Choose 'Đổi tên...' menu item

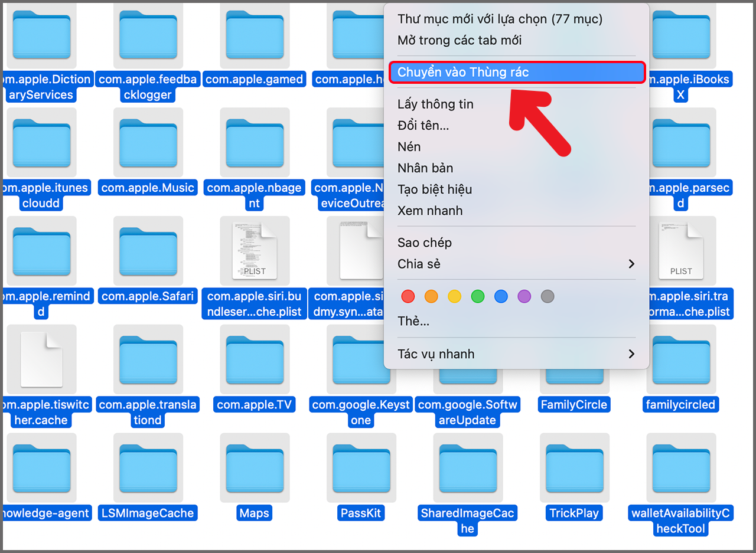[516, 125]
